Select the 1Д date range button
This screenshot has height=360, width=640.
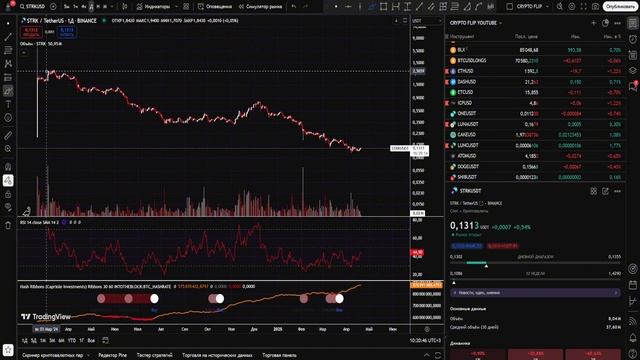tap(24, 340)
